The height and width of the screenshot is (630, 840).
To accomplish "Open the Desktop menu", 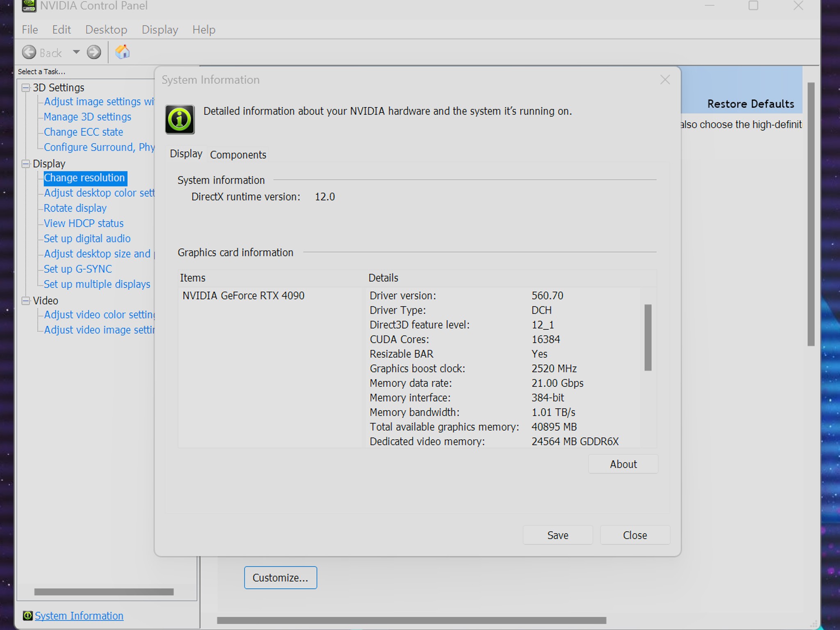I will (106, 30).
